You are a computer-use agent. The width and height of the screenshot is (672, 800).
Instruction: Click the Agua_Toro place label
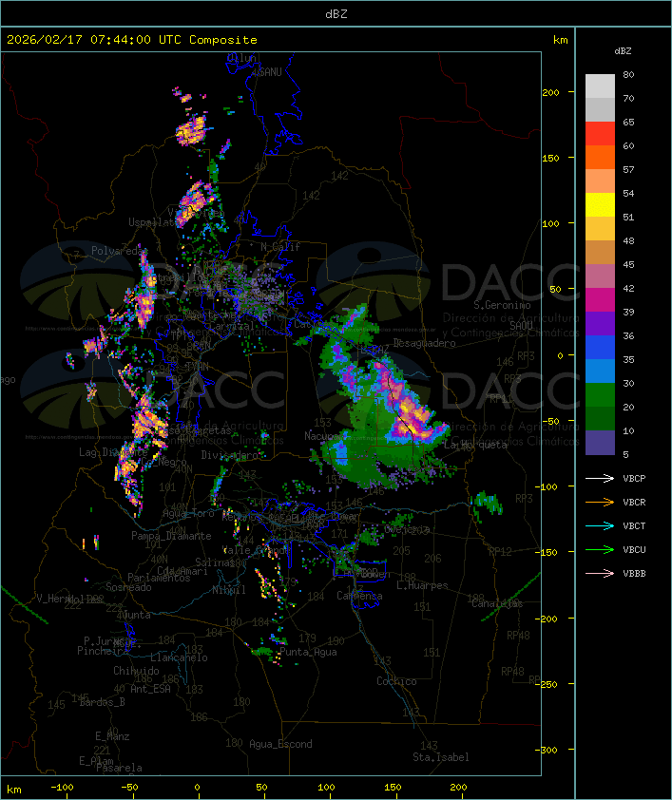tap(188, 513)
